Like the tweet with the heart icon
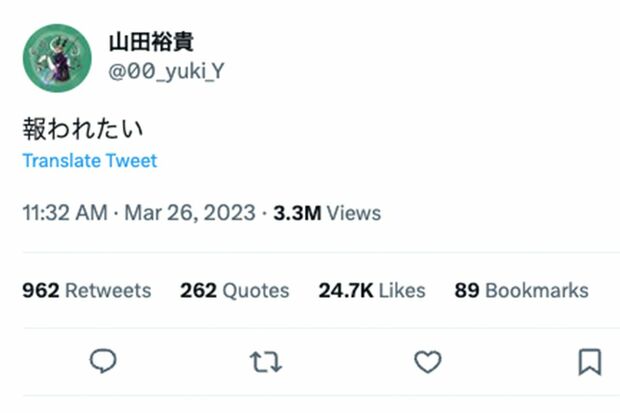This screenshot has width=620, height=413. tap(427, 362)
